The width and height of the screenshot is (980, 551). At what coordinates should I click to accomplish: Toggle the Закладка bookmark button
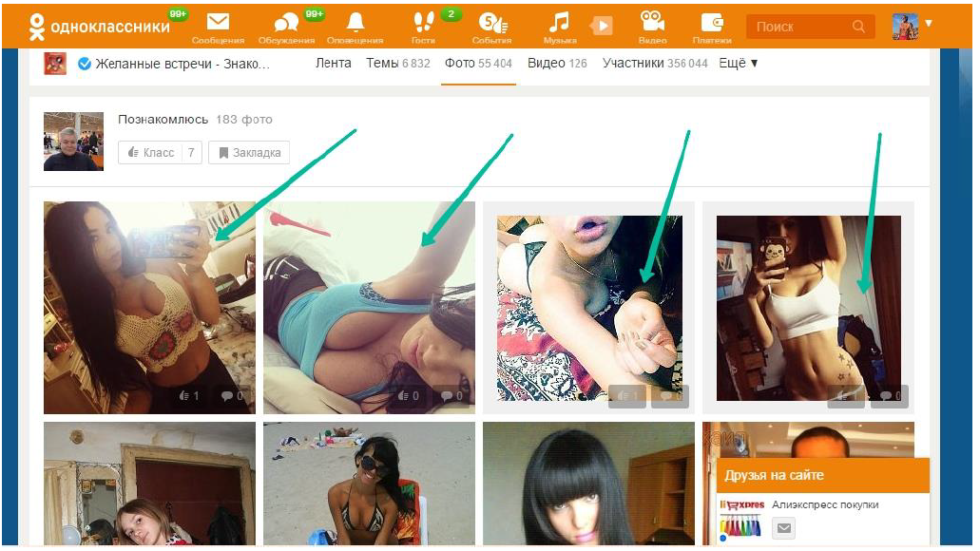coord(248,153)
